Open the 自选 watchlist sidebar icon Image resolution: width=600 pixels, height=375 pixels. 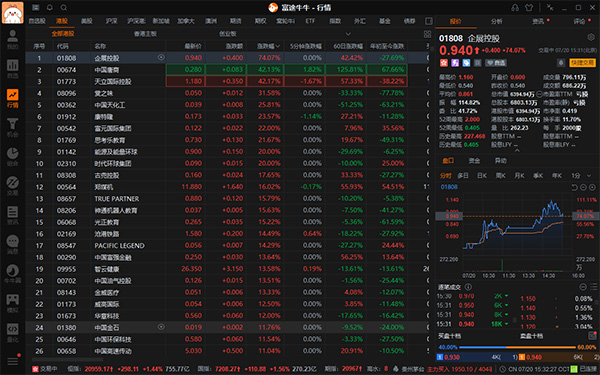(12, 69)
